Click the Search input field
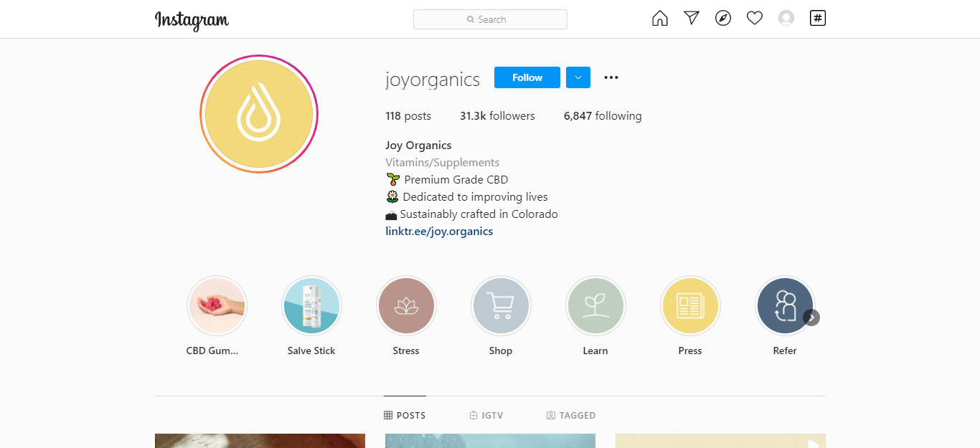This screenshot has height=448, width=980. click(491, 19)
